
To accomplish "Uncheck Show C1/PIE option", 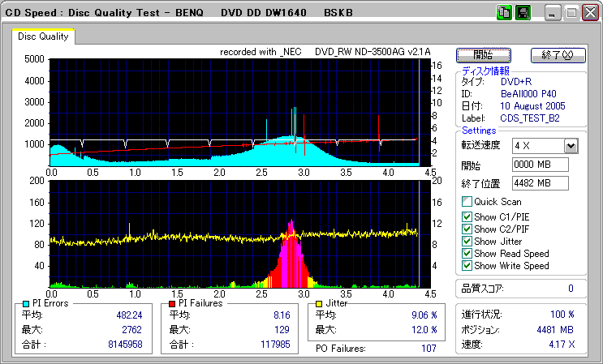I will tap(467, 216).
